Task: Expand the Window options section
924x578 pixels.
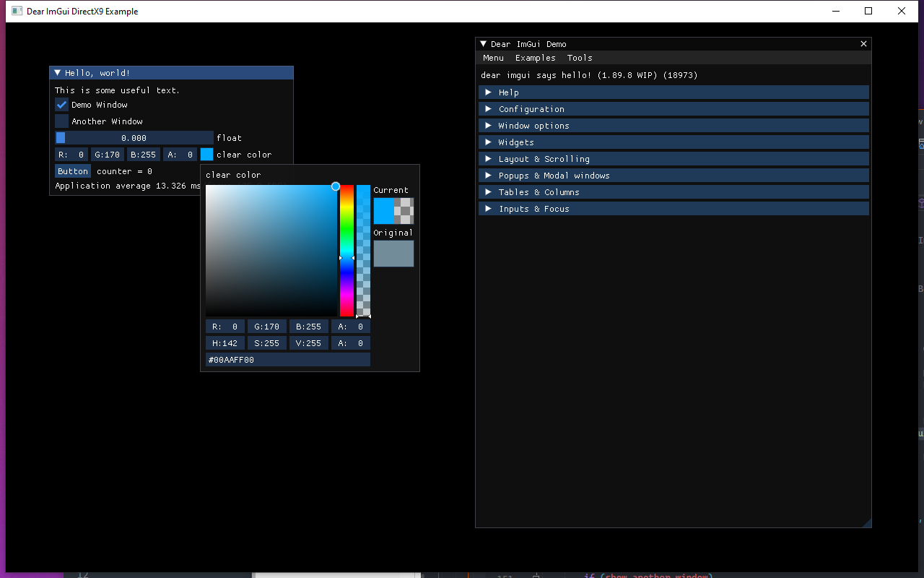Action: tap(674, 126)
